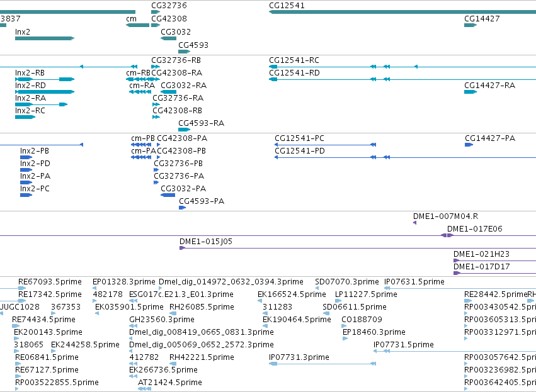Click CG3032-PA protein label
Screen dimensions: 536x392
coord(183,189)
